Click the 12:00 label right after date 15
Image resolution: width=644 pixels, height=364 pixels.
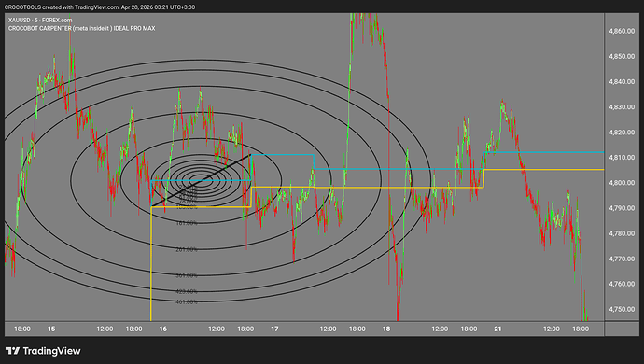(x=105, y=329)
